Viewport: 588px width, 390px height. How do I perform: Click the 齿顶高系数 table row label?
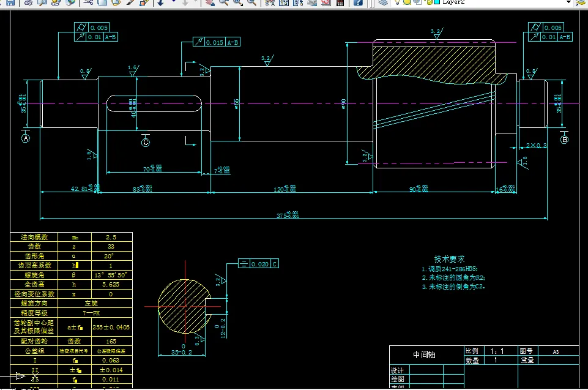pos(34,265)
